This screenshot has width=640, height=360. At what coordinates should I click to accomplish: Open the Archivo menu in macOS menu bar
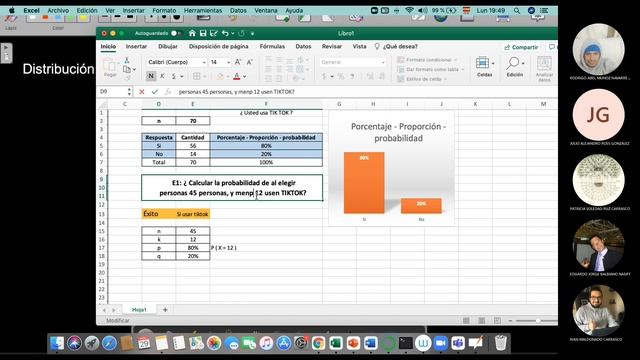click(x=58, y=11)
